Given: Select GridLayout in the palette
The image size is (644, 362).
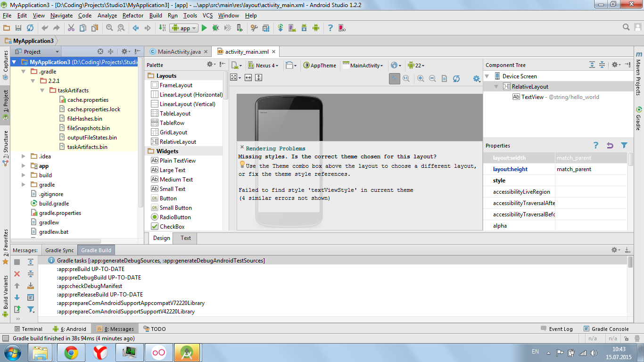Looking at the screenshot, I should [169, 132].
